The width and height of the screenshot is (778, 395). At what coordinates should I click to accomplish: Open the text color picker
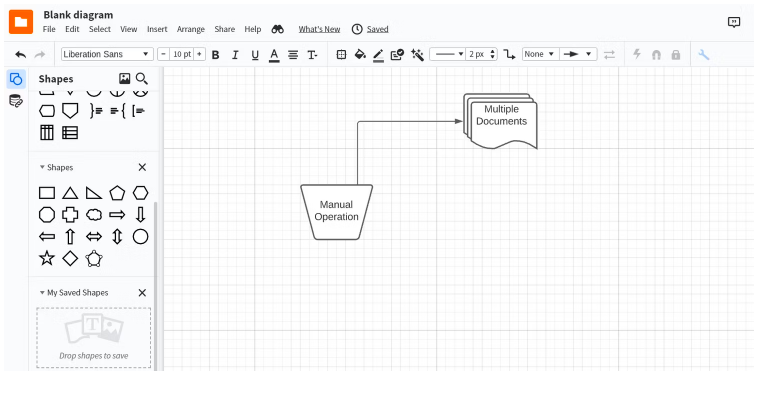[x=274, y=55]
